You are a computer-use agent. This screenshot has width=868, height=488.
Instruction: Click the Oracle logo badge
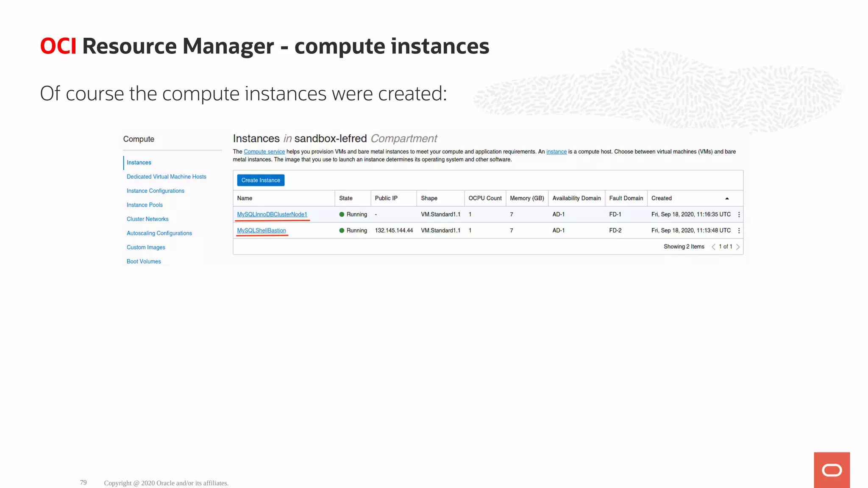(832, 470)
